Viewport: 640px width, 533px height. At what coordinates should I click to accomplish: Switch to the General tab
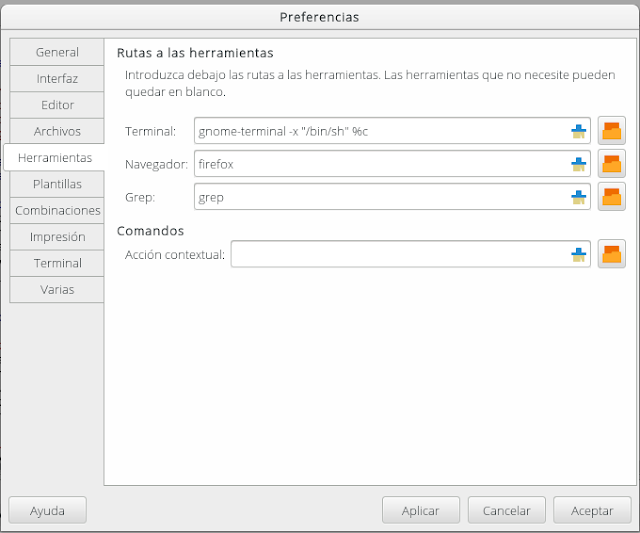[57, 52]
